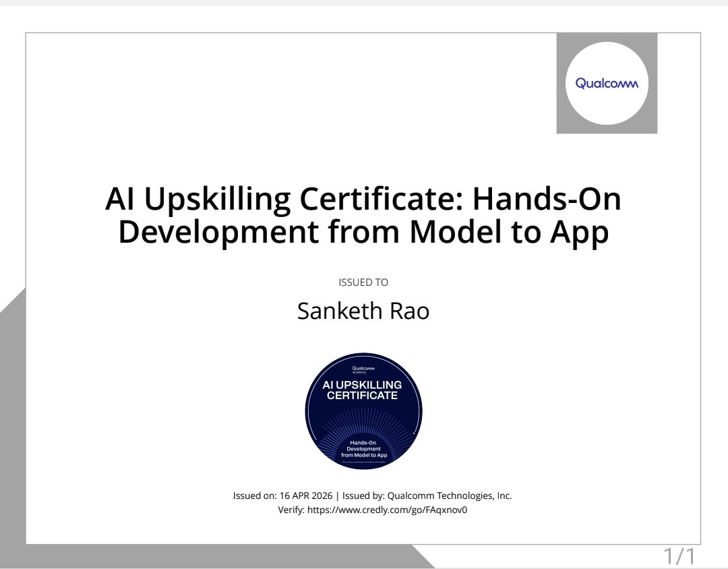Open the Credly verification link

click(x=387, y=510)
